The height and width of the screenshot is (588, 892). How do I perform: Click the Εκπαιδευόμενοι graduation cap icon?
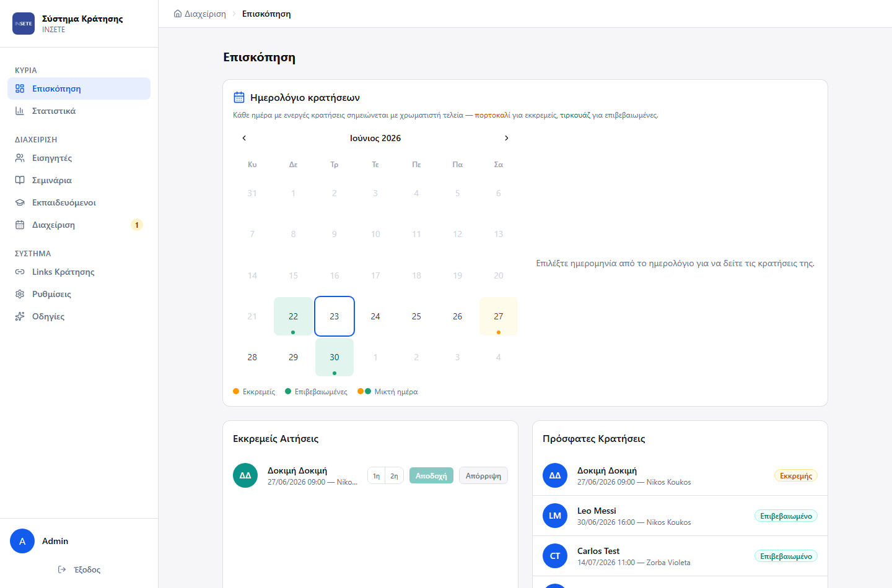pos(20,202)
